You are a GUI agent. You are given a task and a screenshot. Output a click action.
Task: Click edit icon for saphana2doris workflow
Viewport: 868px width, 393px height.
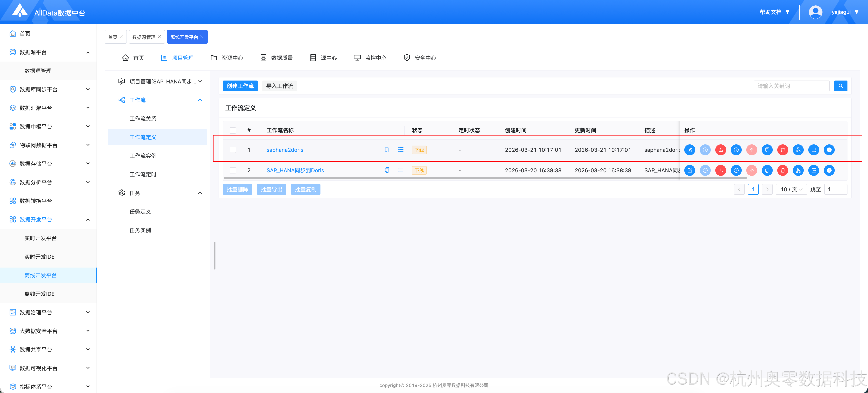(x=689, y=150)
